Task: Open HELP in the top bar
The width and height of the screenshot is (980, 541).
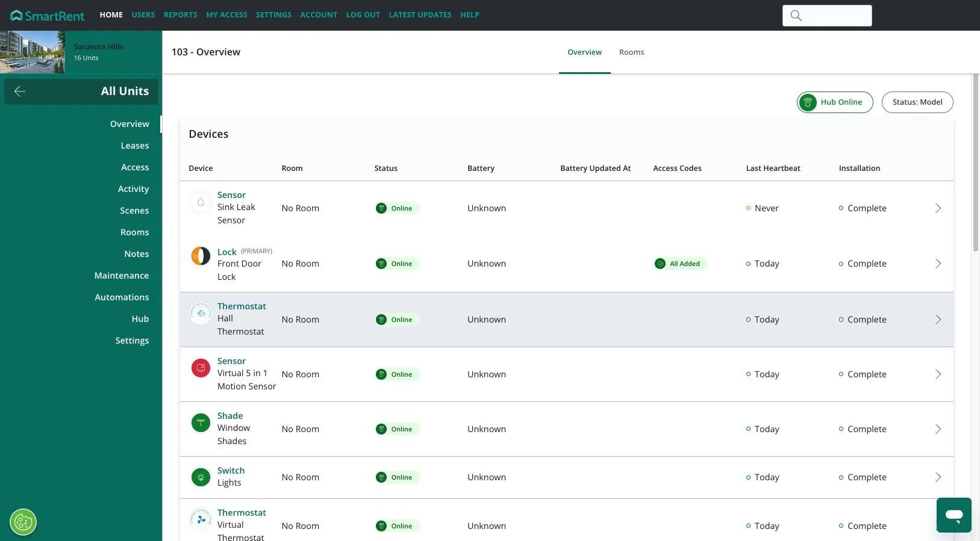Action: pyautogui.click(x=470, y=15)
